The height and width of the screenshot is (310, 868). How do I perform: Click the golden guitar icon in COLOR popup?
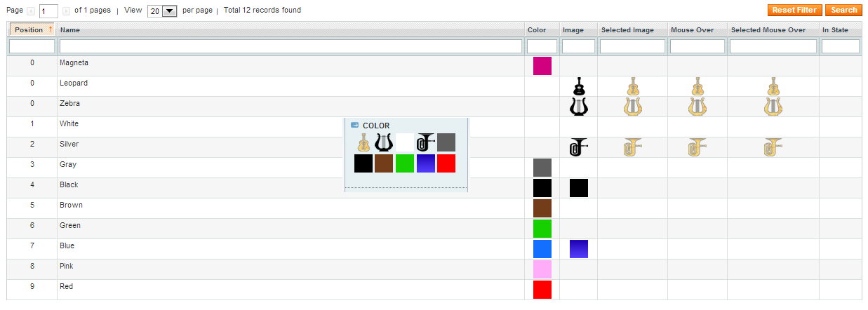pos(363,142)
